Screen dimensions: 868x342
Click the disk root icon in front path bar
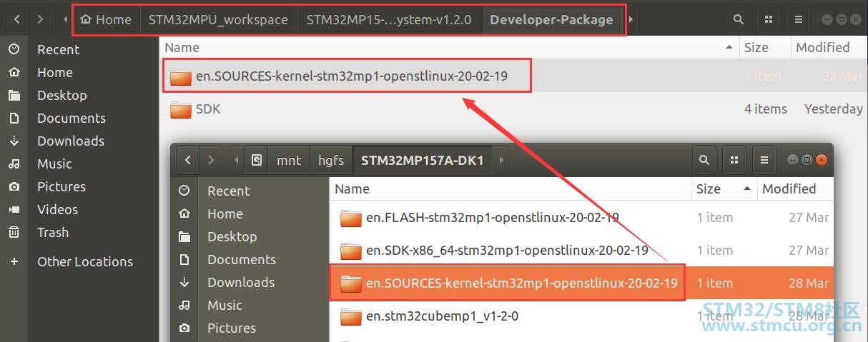coord(257,160)
